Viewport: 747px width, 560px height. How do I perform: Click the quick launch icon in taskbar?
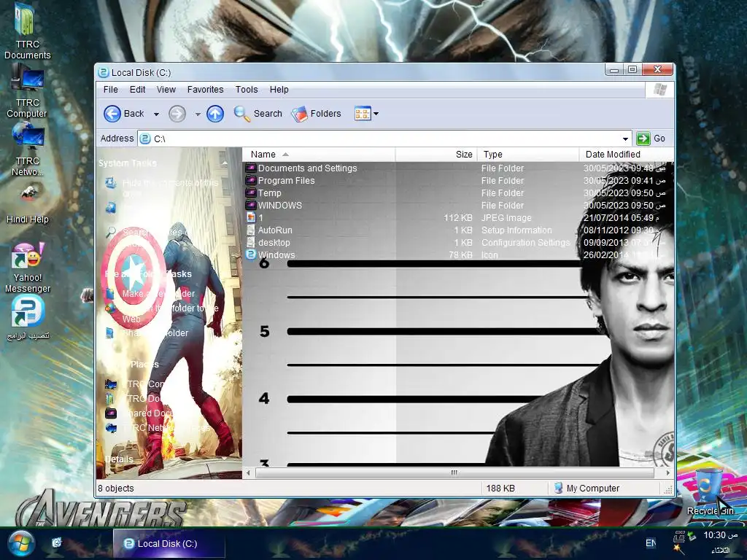[56, 542]
